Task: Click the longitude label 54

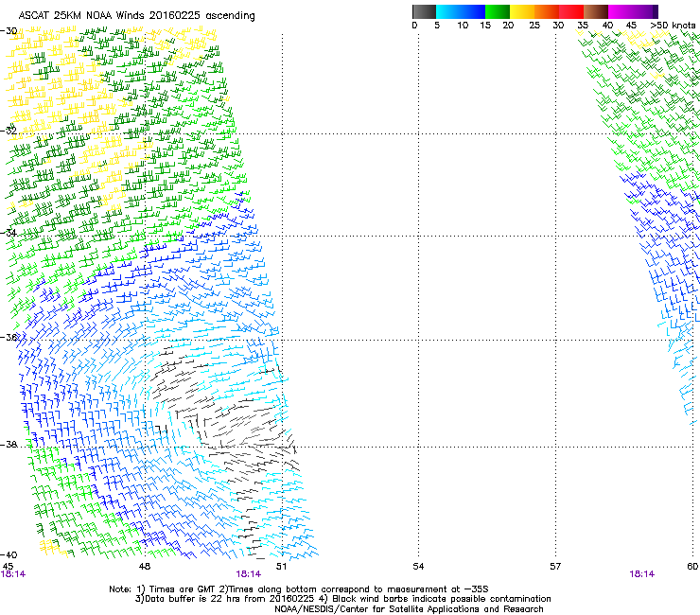Action: coord(418,567)
